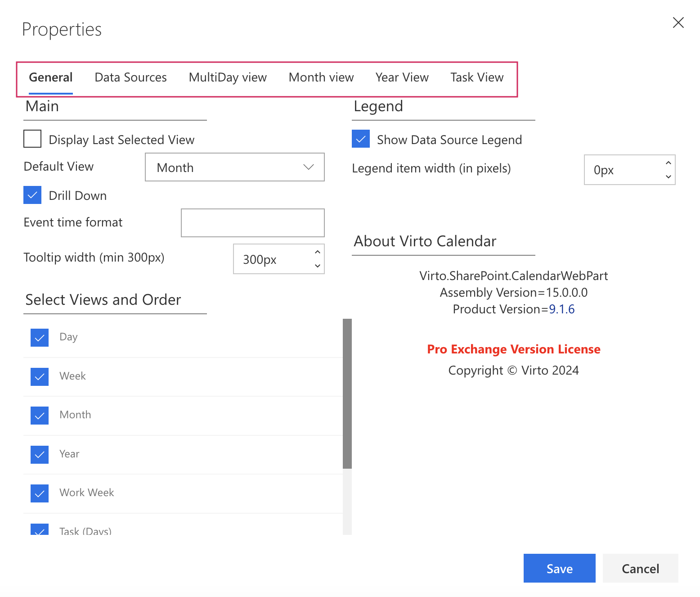Disable the Work Week view
Image resolution: width=700 pixels, height=597 pixels.
click(x=39, y=493)
